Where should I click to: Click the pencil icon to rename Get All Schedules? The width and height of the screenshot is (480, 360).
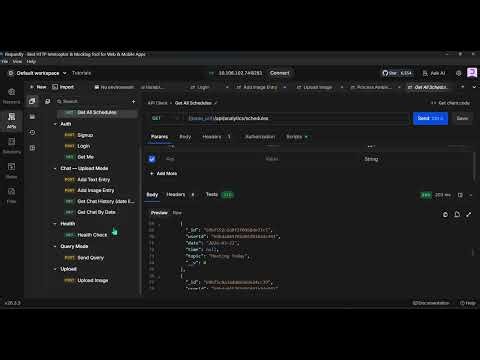(216, 103)
